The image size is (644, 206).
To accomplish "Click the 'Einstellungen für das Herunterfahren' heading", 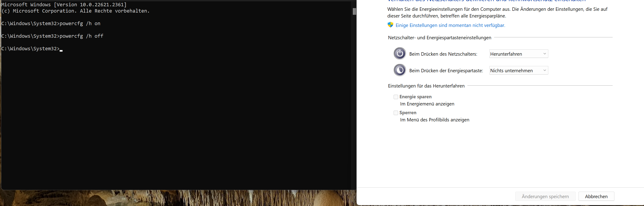I will pos(426,86).
